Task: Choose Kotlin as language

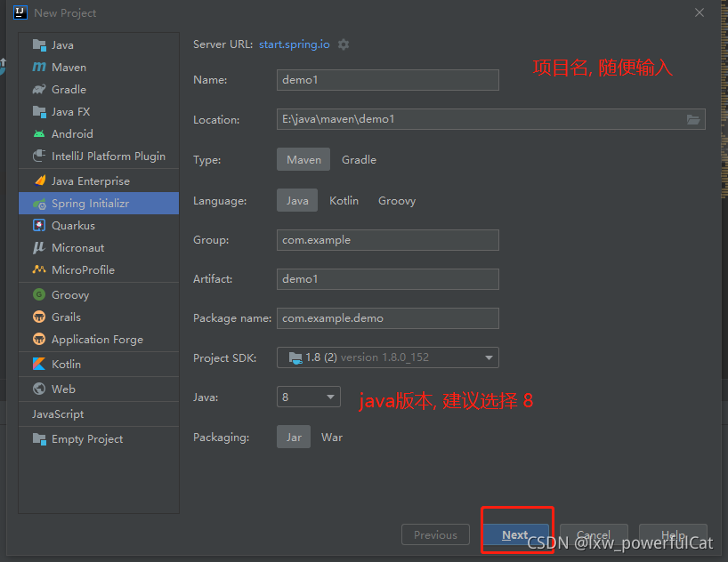Action: 344,200
